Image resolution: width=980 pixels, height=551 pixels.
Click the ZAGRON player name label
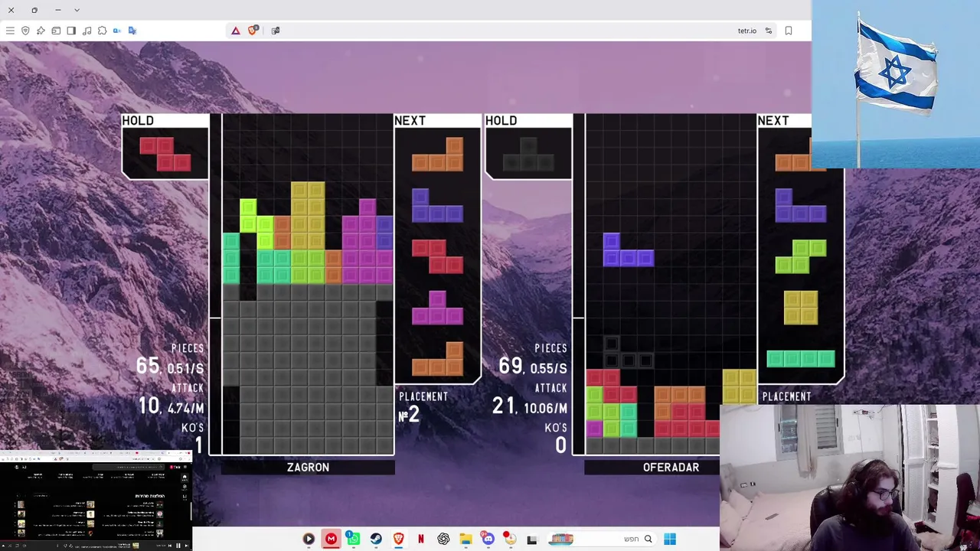click(308, 467)
